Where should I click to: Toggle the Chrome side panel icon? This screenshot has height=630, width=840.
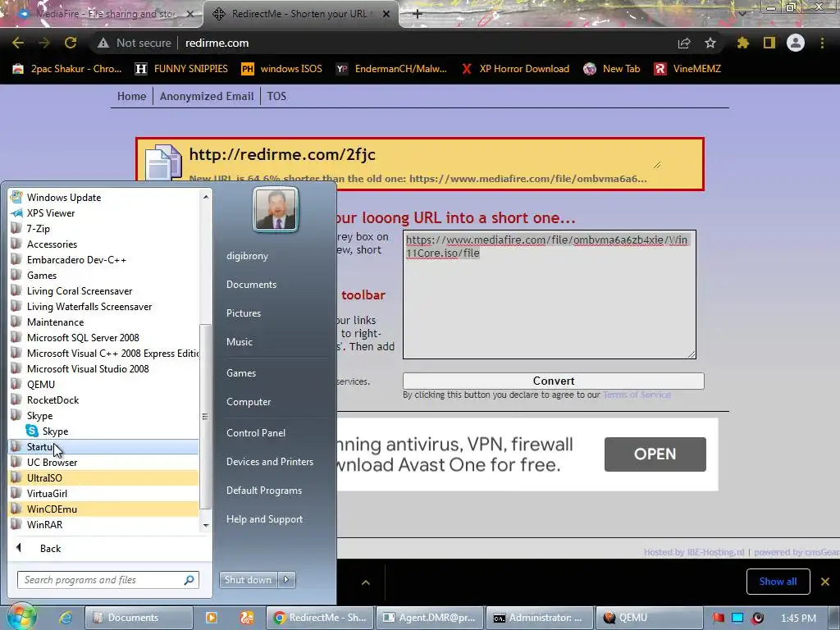pyautogui.click(x=769, y=43)
